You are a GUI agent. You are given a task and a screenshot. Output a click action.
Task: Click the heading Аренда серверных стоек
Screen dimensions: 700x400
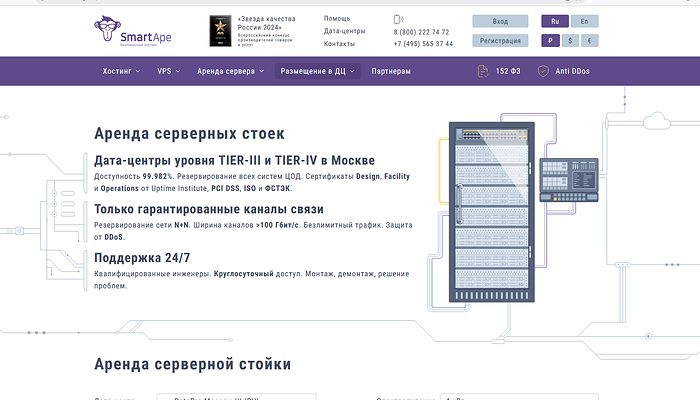click(x=189, y=133)
